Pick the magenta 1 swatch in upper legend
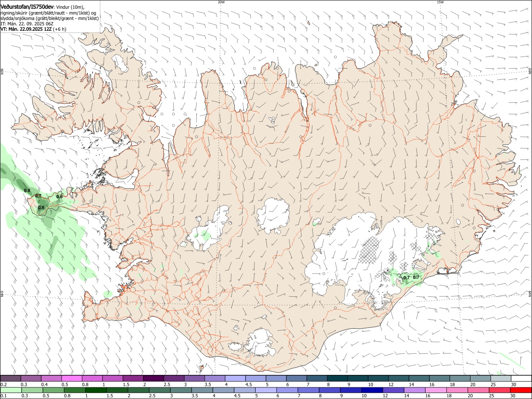This screenshot has height=399, width=532. click(x=113, y=378)
